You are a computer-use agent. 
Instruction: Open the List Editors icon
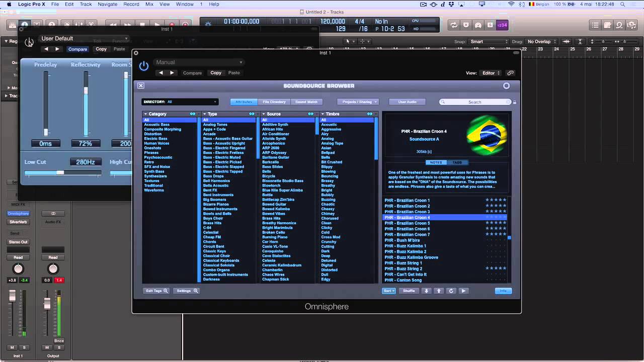pos(595,25)
